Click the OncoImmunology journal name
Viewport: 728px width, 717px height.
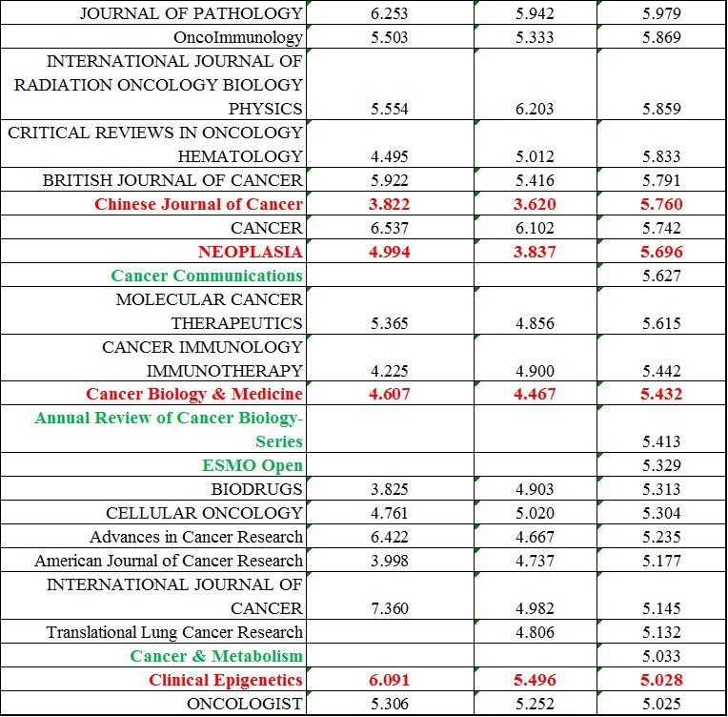pyautogui.click(x=237, y=37)
